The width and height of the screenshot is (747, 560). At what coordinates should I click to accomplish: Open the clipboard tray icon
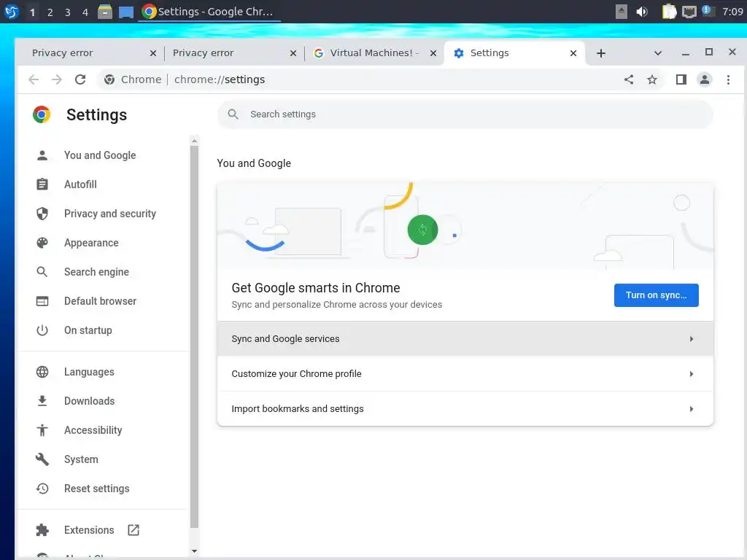pyautogui.click(x=669, y=12)
